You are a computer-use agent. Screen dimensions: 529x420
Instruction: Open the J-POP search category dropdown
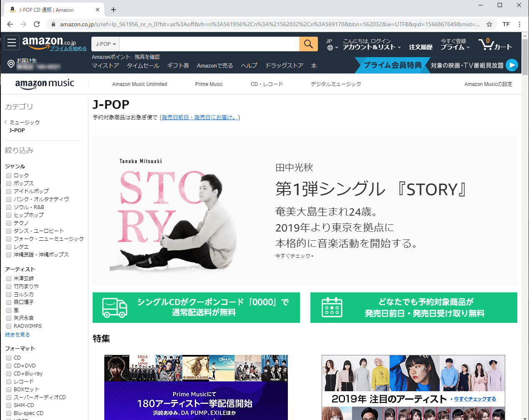[x=106, y=44]
